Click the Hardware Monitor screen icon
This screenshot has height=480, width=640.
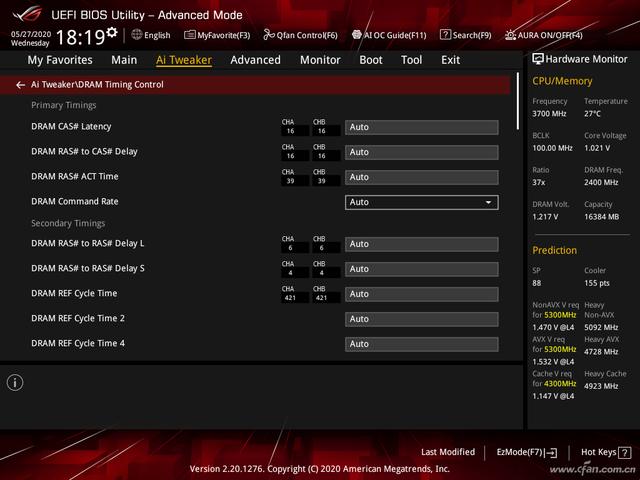point(538,59)
